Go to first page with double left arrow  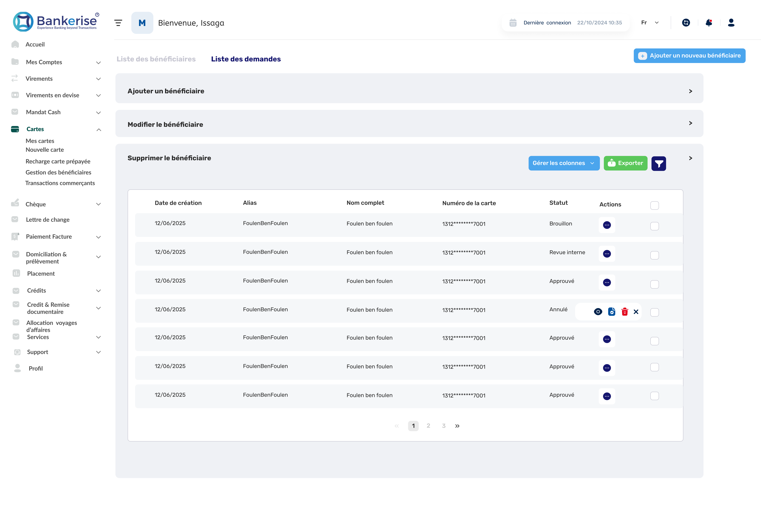(397, 426)
